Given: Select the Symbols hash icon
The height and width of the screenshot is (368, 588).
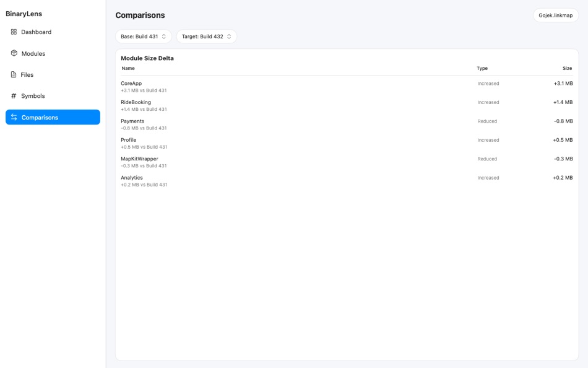Looking at the screenshot, I should pos(13,95).
